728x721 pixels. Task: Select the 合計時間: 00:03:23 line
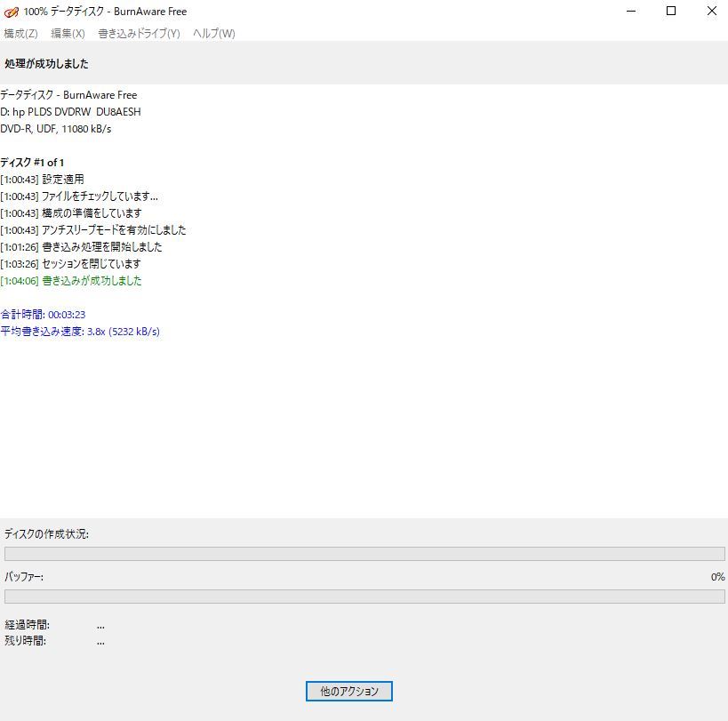click(43, 315)
